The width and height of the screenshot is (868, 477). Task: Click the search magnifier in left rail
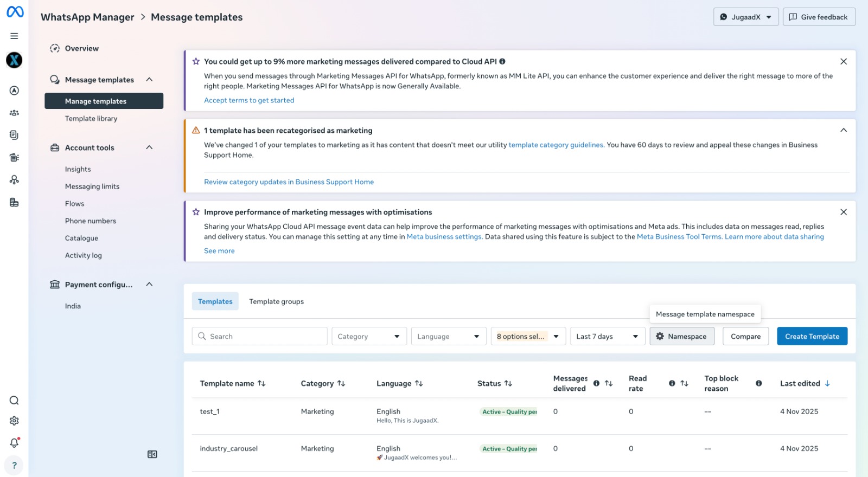click(x=14, y=401)
